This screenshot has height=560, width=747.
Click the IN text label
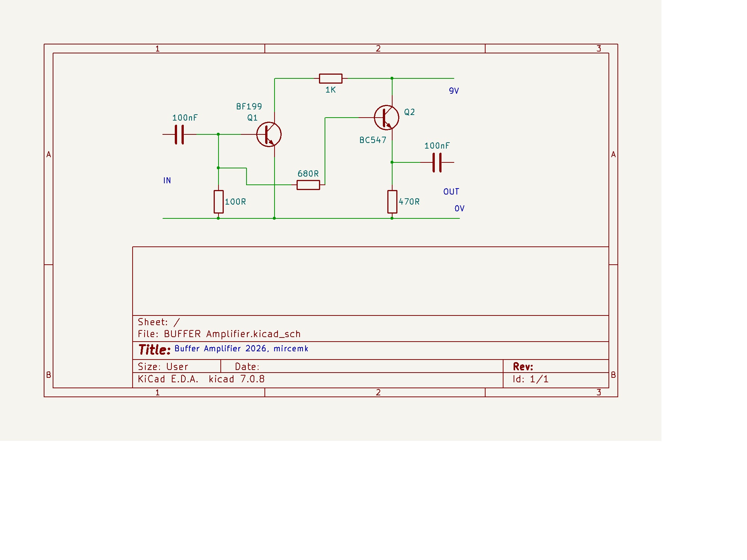click(x=167, y=181)
